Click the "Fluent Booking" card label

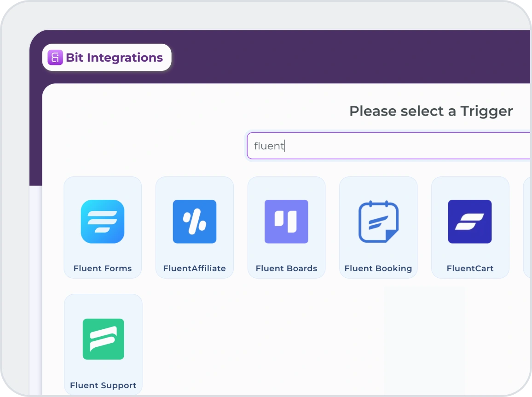coord(378,269)
